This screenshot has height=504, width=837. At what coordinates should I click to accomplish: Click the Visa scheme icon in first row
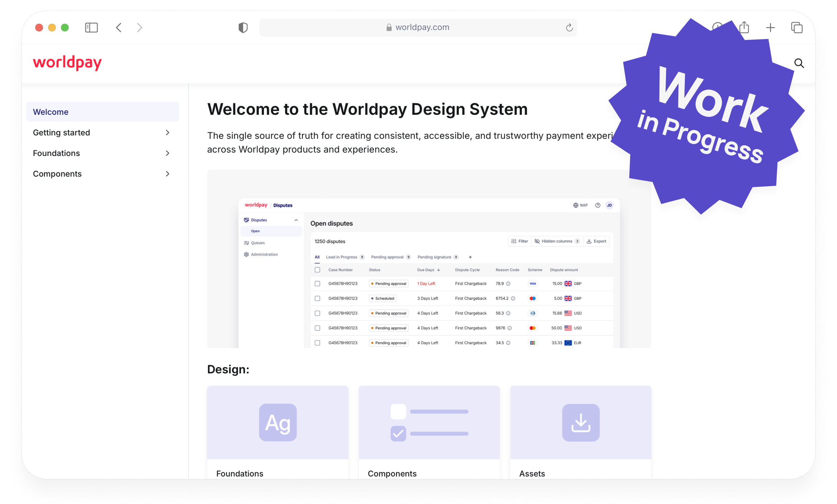[533, 284]
